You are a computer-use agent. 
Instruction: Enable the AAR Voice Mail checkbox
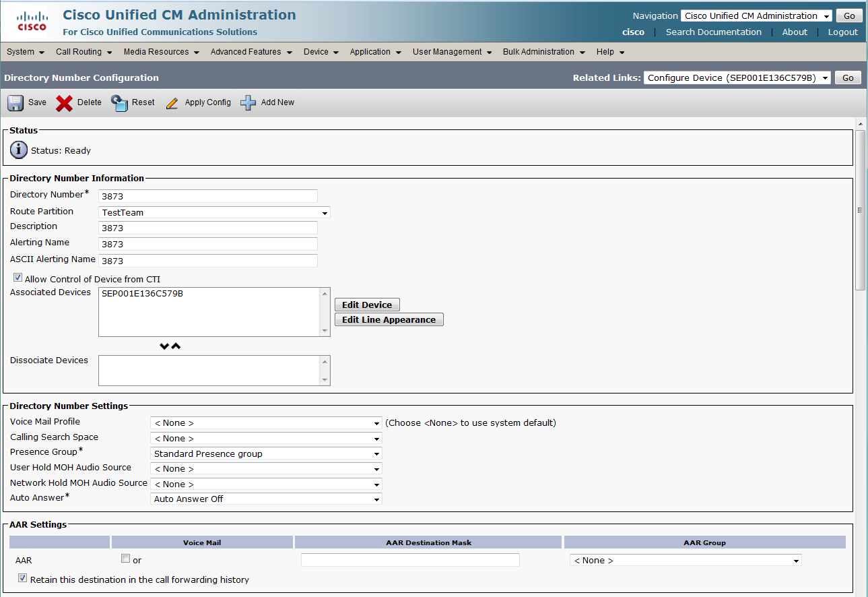125,559
